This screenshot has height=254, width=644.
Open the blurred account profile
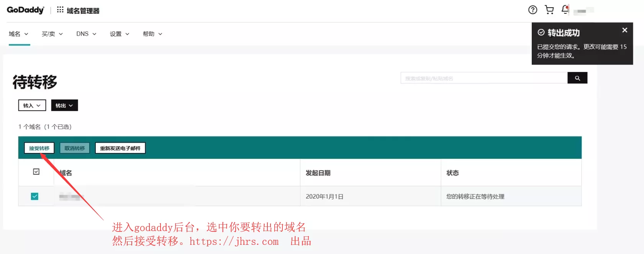(x=583, y=11)
